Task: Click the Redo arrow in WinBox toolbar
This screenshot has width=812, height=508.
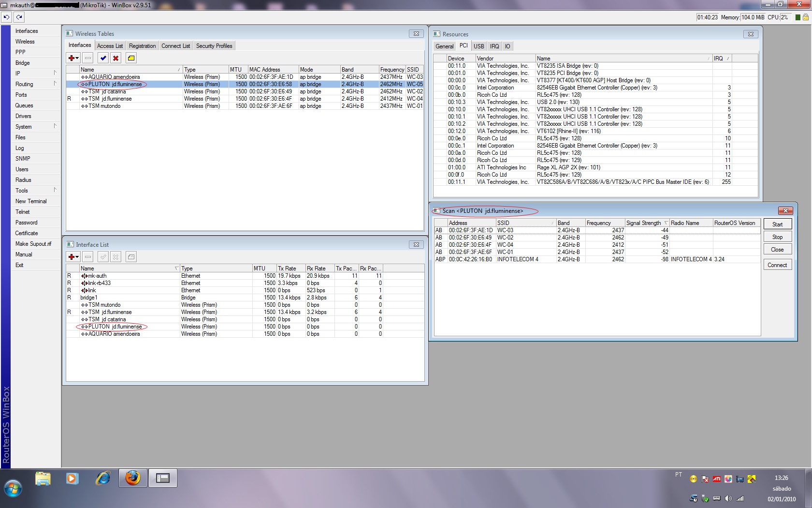Action: click(19, 17)
